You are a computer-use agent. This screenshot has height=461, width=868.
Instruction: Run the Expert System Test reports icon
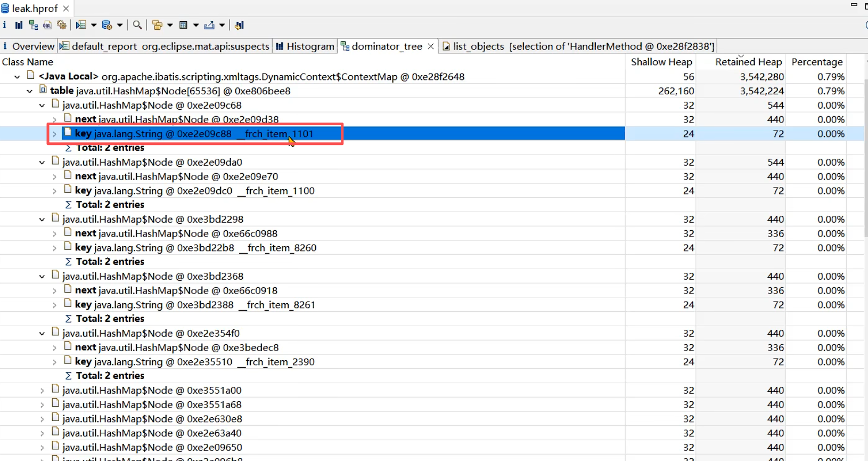point(81,25)
